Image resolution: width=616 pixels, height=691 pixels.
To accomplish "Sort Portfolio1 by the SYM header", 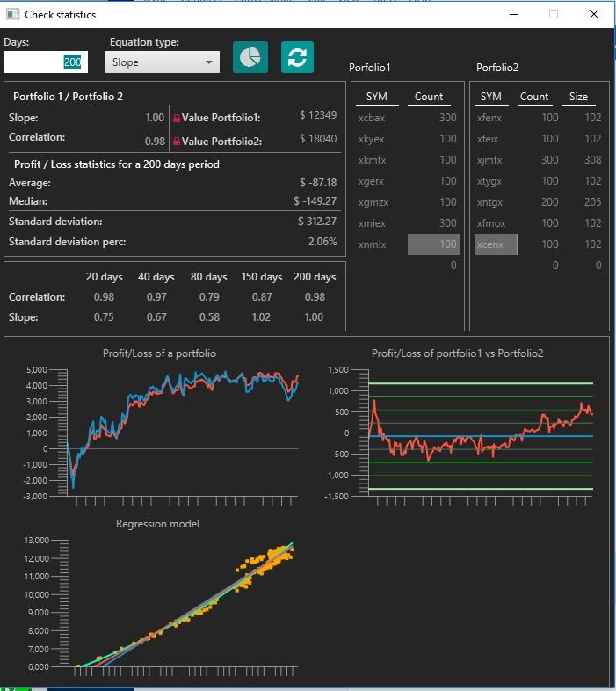I will [377, 97].
